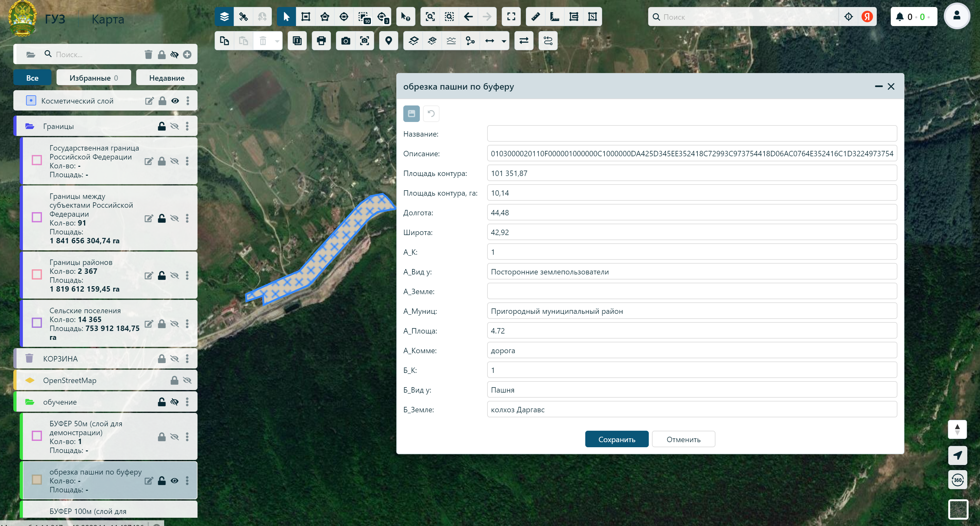Toggle lock on Границы между субъектами layer
The width and height of the screenshot is (980, 526).
[162, 218]
